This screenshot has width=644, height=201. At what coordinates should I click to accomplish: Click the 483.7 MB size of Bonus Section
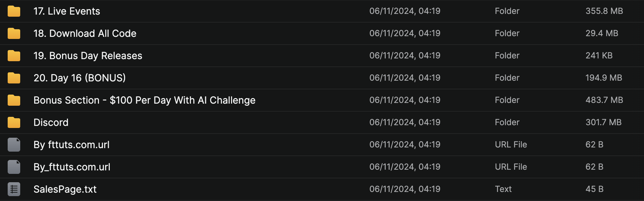point(604,100)
